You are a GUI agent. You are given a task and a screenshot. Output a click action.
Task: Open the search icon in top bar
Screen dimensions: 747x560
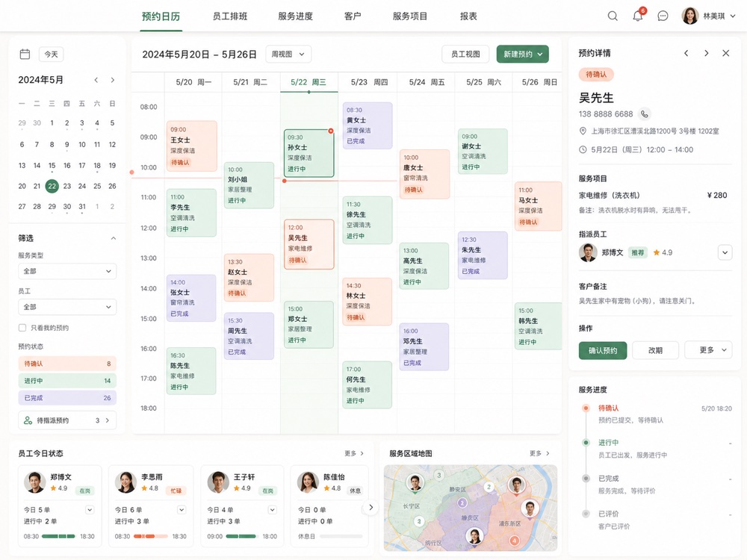point(613,16)
